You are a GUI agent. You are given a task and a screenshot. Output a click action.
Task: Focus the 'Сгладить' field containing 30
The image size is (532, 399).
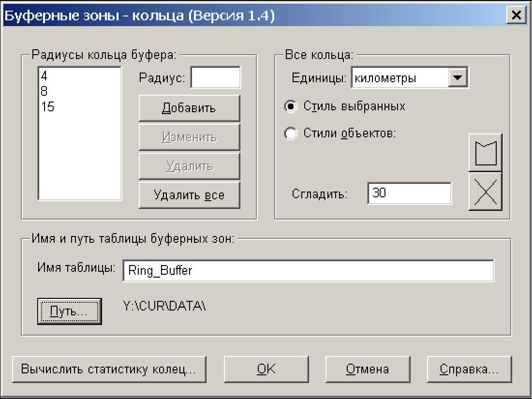click(x=409, y=193)
